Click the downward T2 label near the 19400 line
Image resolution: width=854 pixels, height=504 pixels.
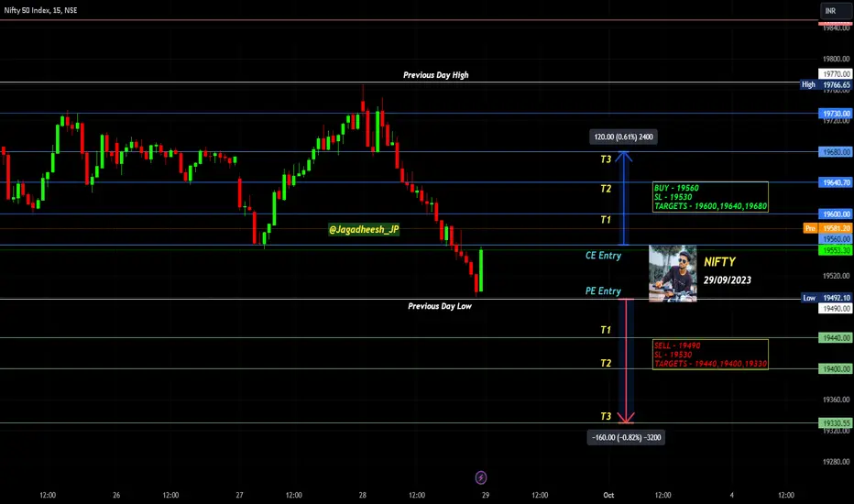point(606,363)
